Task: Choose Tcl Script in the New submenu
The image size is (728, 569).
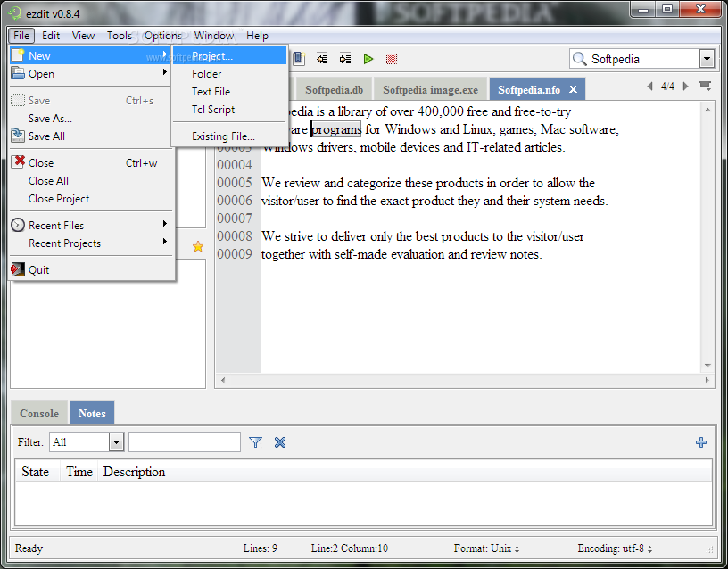Action: 229,110
